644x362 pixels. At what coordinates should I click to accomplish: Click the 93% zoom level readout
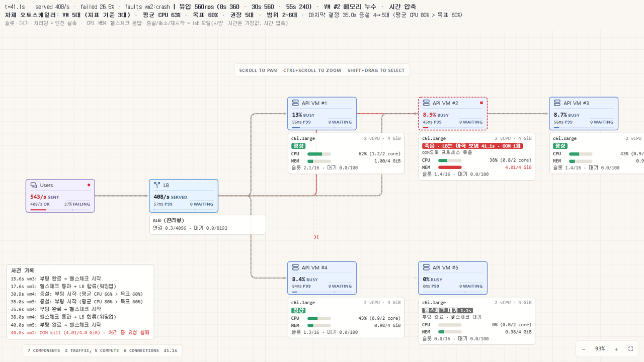[x=600, y=349]
